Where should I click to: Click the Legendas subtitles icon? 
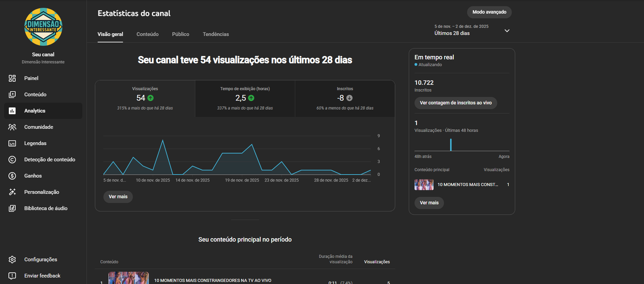(x=12, y=144)
